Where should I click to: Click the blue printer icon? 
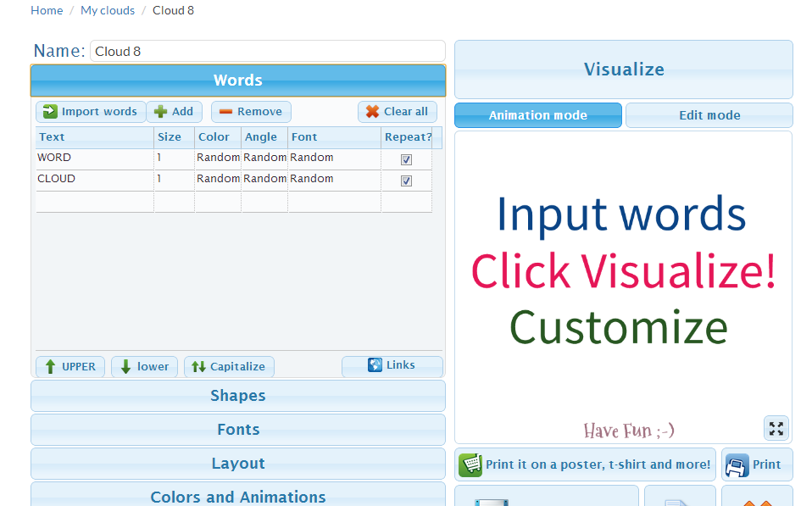(737, 465)
